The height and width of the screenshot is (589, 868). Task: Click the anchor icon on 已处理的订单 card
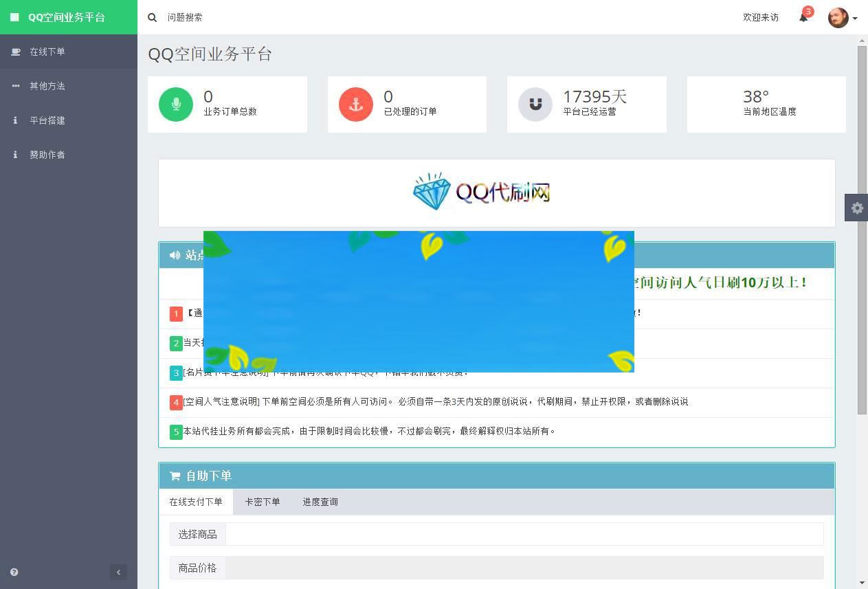pyautogui.click(x=355, y=104)
